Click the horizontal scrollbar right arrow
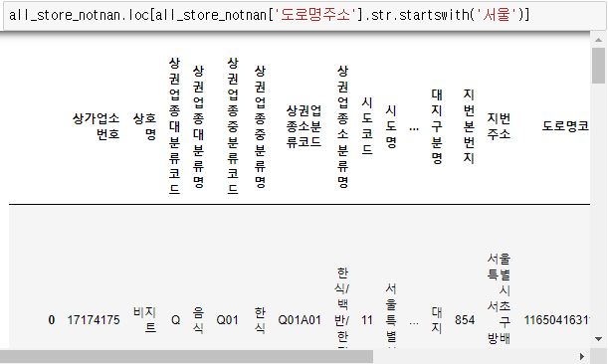Screen dimensions: 608x364 [x=582, y=356]
